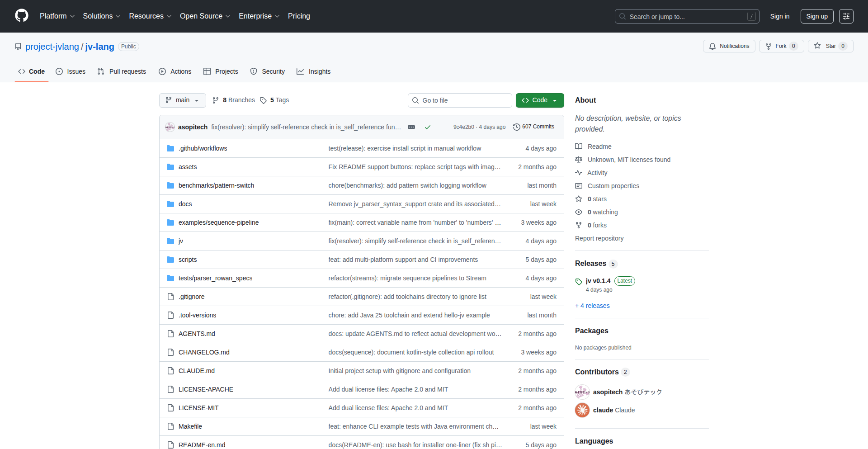Open the Pull requests tab
The image size is (868, 449).
pos(122,71)
